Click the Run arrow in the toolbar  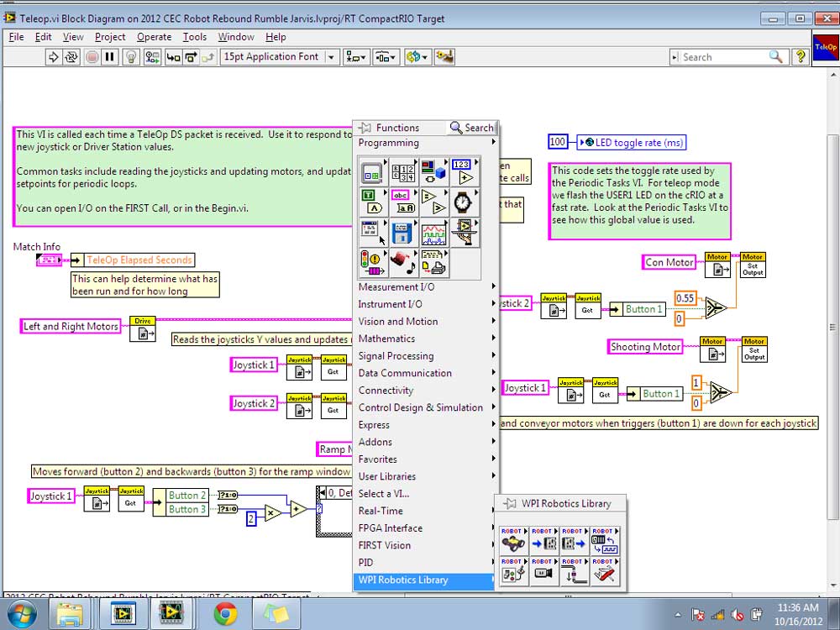click(53, 57)
